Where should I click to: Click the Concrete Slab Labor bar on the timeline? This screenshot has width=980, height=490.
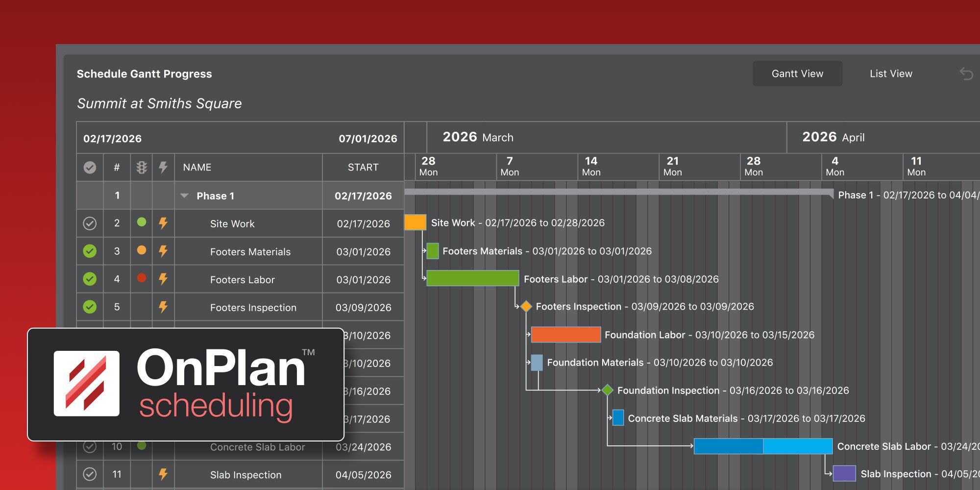point(762,446)
